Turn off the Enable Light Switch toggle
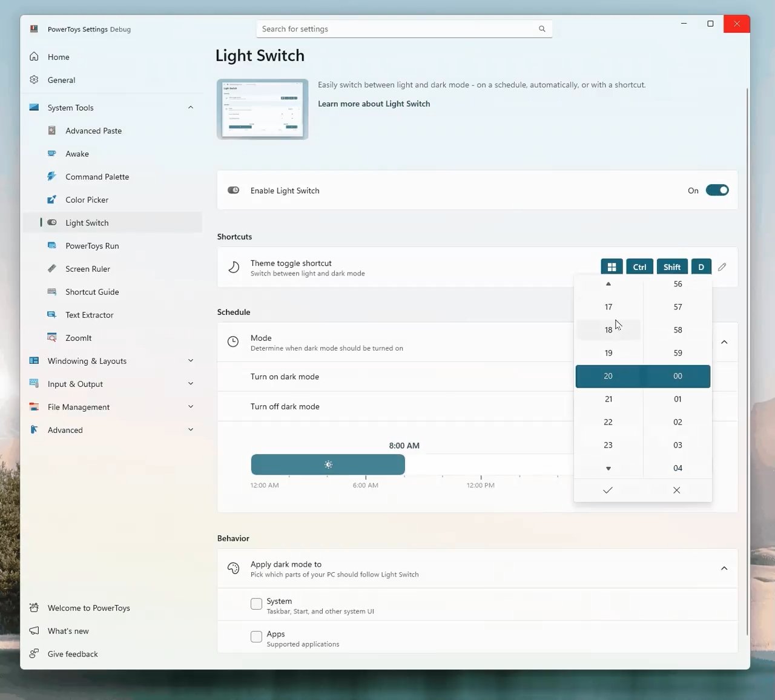The height and width of the screenshot is (700, 775). [x=717, y=190]
